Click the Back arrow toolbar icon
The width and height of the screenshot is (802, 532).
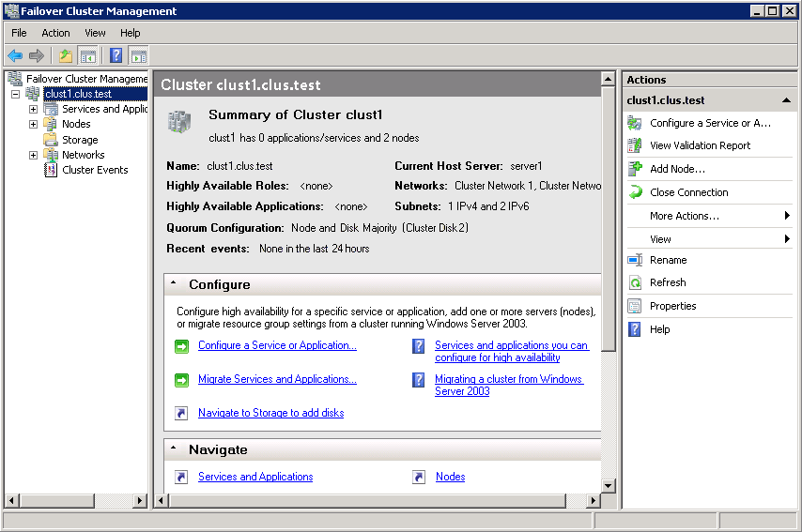(x=15, y=55)
